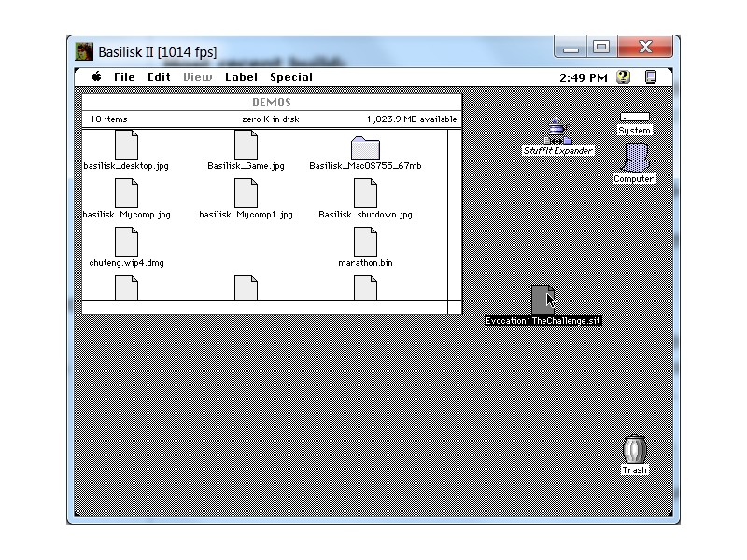
Task: Click the DEMOS window horizontal scrollbar
Action: pyautogui.click(x=265, y=307)
